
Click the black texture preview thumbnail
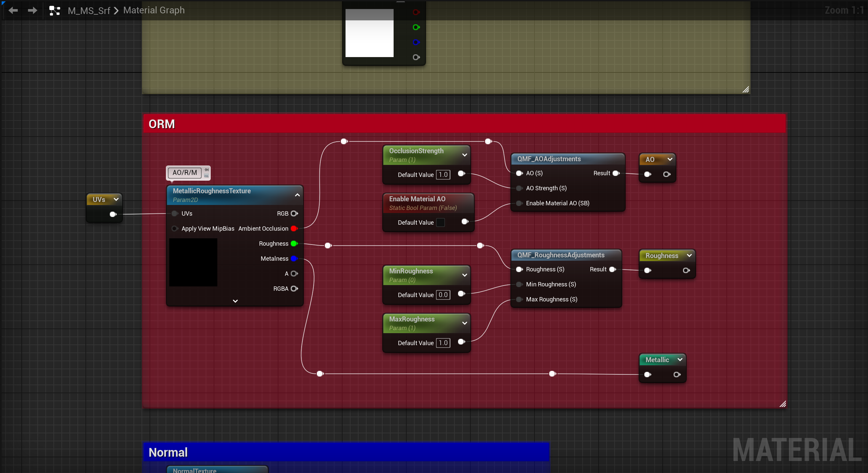pos(193,262)
